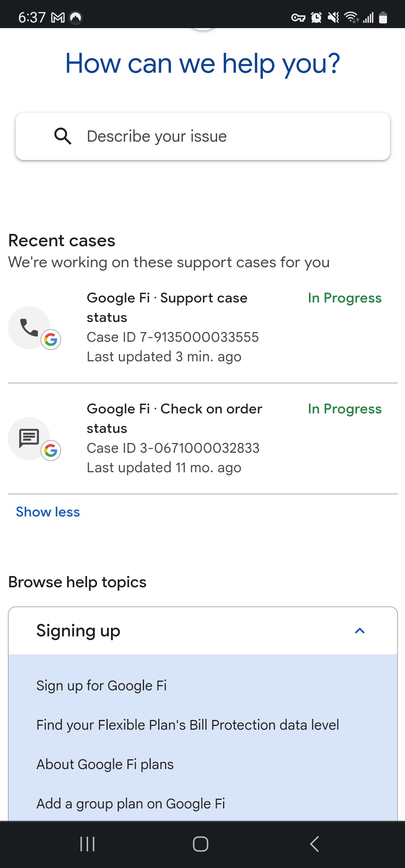Viewport: 405px width, 868px height.
Task: Tap In Progress status on support case
Action: click(345, 298)
